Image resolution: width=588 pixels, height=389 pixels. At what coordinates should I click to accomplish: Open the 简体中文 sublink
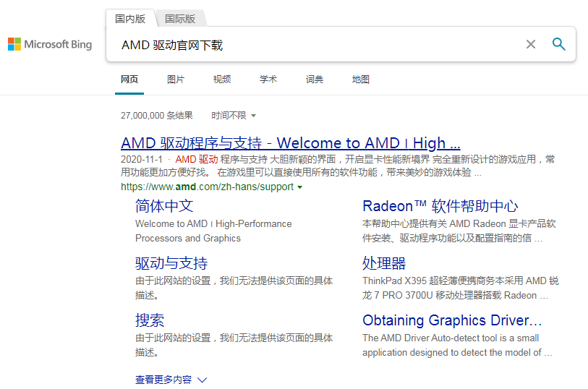click(x=164, y=206)
